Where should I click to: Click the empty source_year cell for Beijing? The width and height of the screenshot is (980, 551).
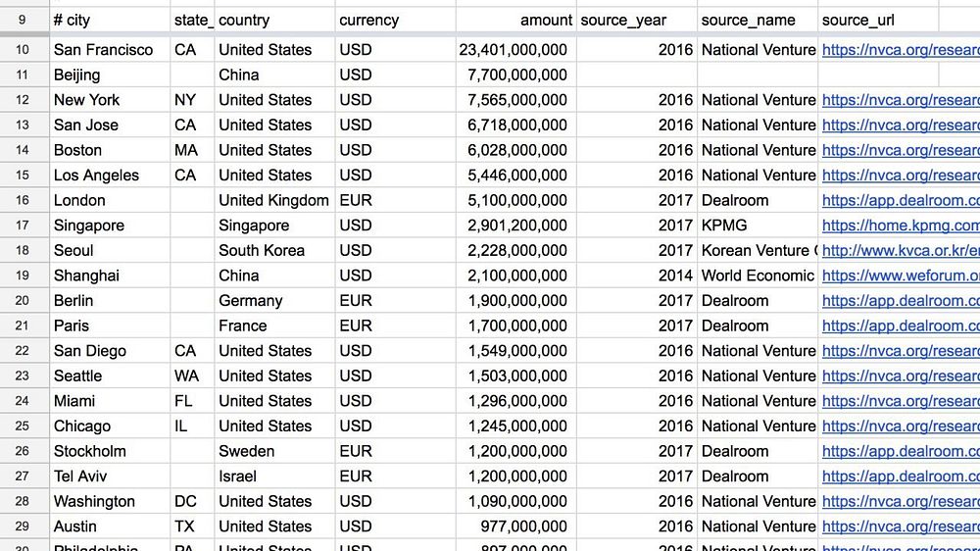point(637,75)
